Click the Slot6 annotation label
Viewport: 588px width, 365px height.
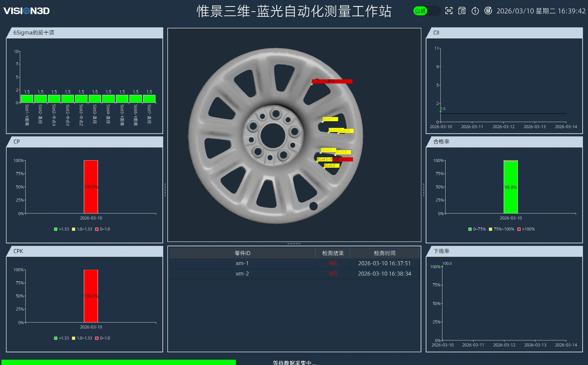pyautogui.click(x=346, y=131)
